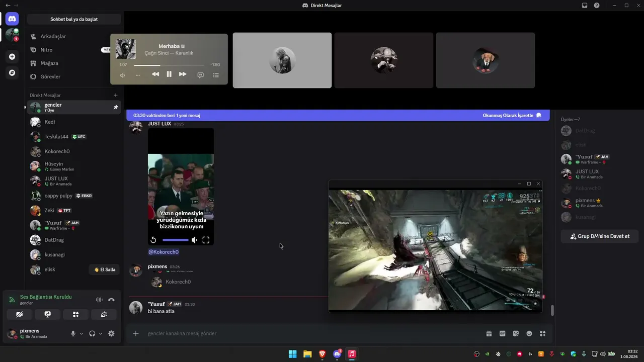Open the music player queue list

coord(216,74)
